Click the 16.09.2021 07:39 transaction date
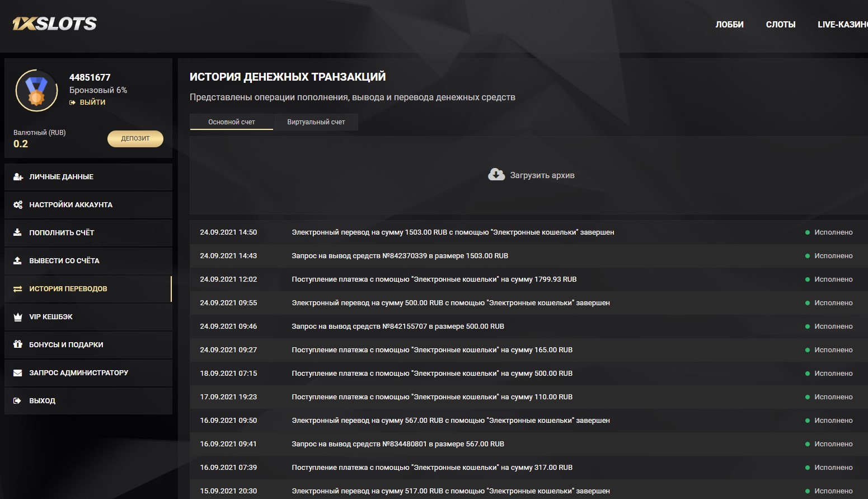The image size is (868, 499). pyautogui.click(x=228, y=468)
